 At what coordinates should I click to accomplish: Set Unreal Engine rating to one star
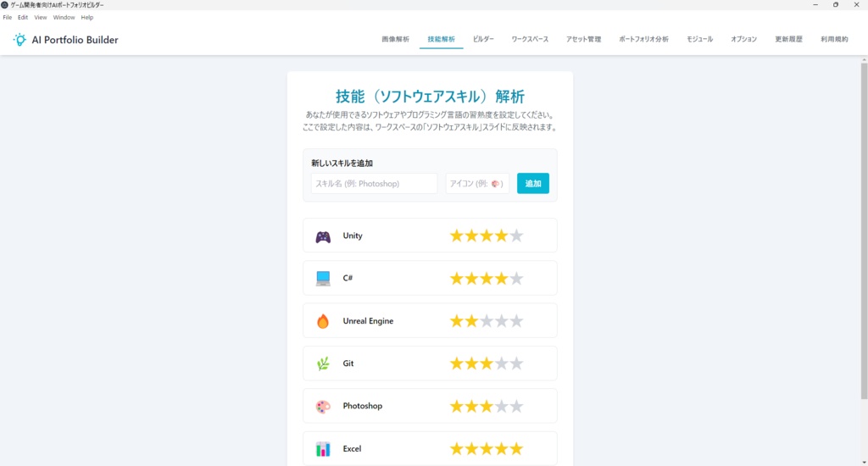[456, 321]
